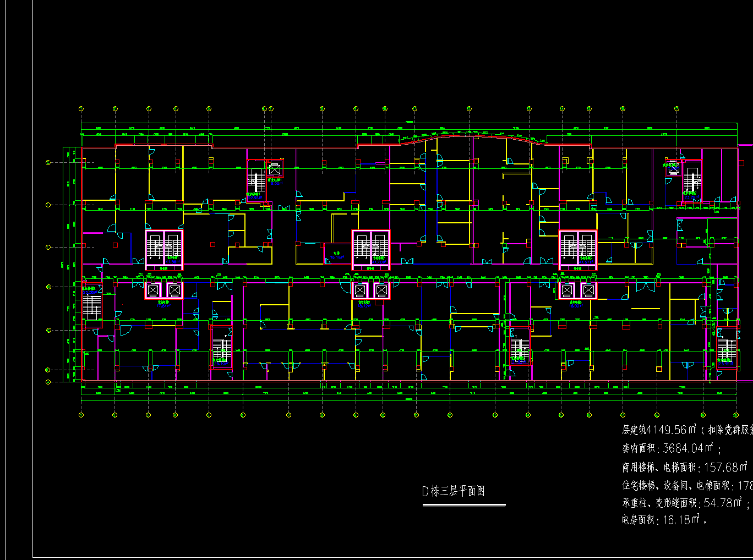
Task: Select the top-right corner staircase symbol
Action: pos(692,180)
